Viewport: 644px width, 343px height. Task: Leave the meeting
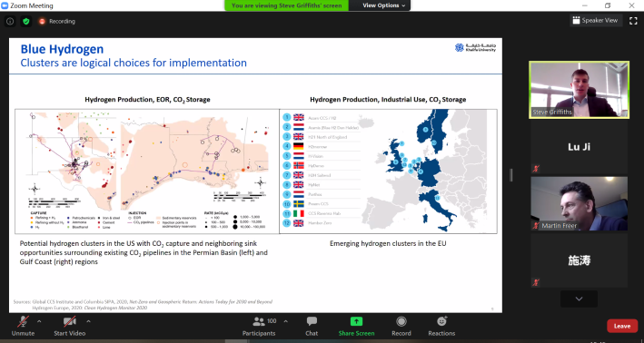(622, 326)
